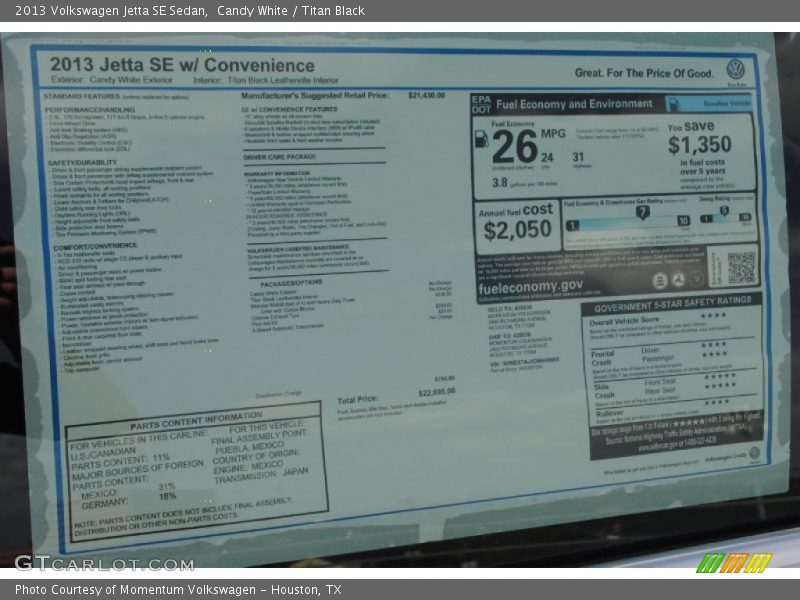Click the 'PACKAGES/OPTIONS' heading

point(291,283)
